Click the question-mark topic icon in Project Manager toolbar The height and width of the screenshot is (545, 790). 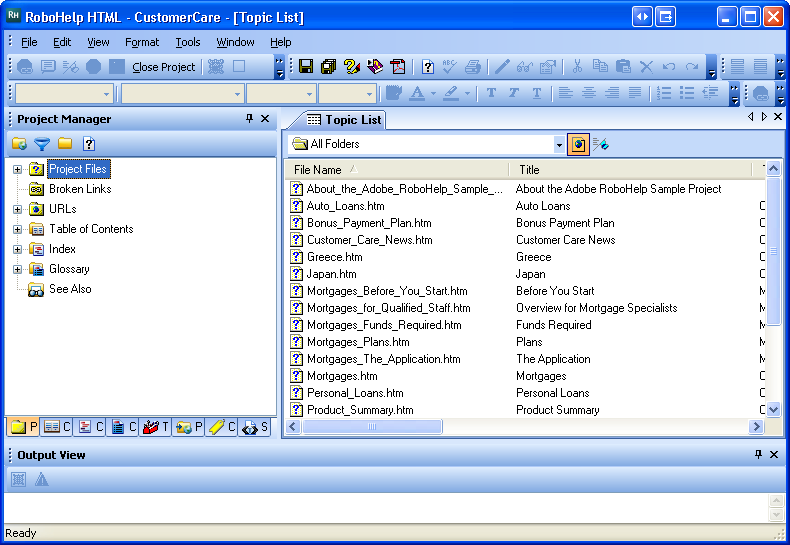(x=89, y=144)
